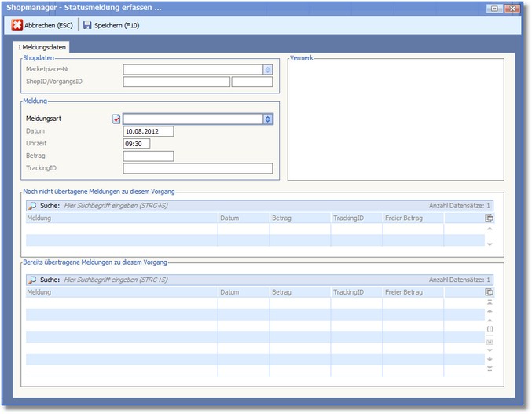Click TrackingID column header in lower table
The height and width of the screenshot is (414, 532).
[356, 292]
